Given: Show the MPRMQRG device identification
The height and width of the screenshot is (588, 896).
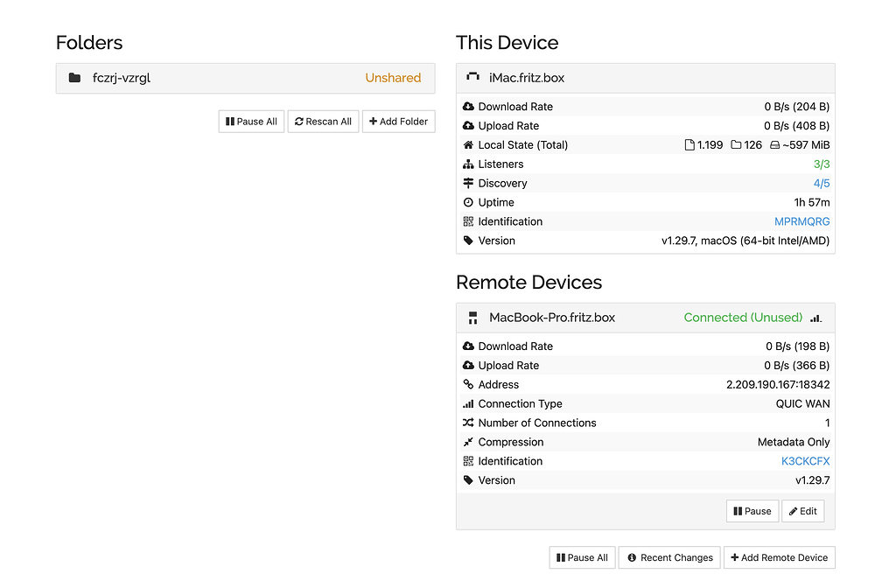Looking at the screenshot, I should pyautogui.click(x=801, y=222).
